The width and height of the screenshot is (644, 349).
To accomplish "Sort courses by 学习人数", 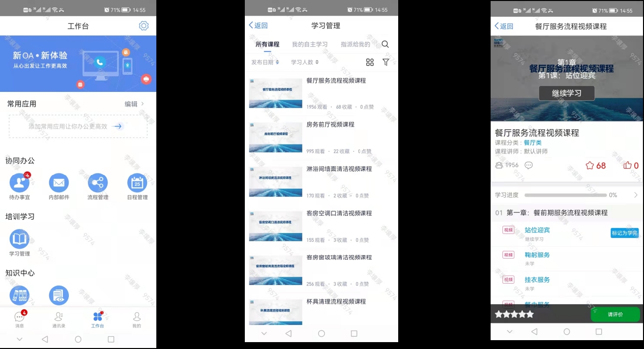I will (305, 62).
